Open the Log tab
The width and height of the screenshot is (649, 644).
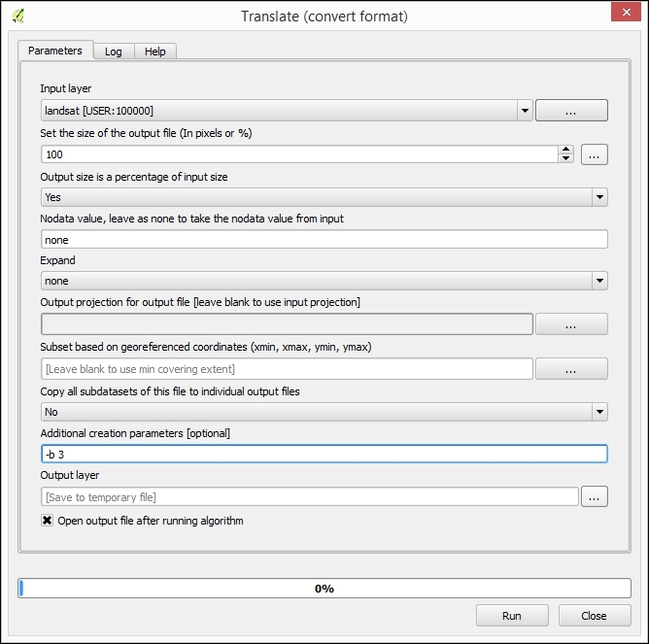(113, 51)
